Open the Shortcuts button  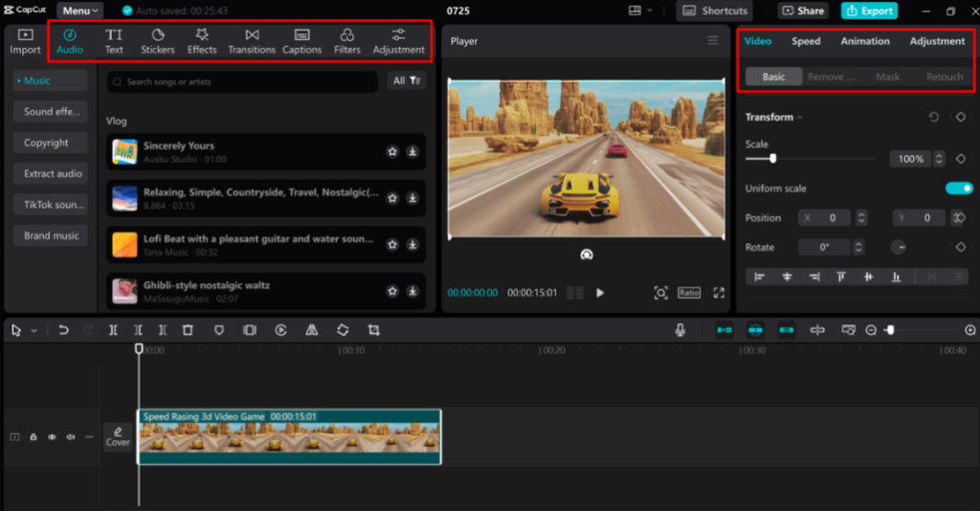[714, 11]
